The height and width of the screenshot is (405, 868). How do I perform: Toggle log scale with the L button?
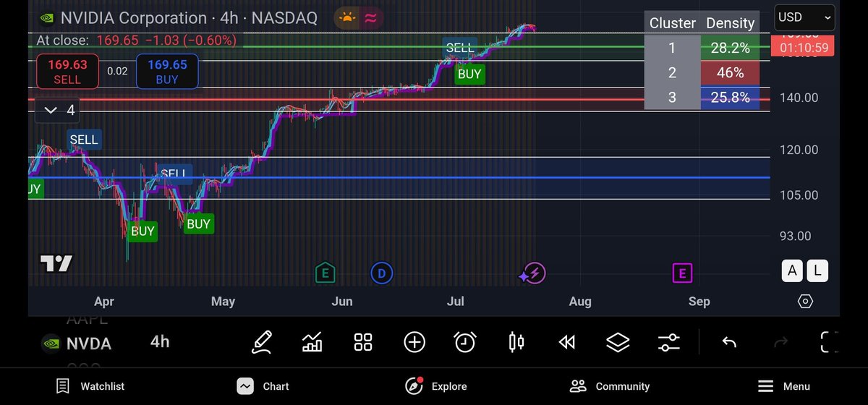tap(817, 270)
